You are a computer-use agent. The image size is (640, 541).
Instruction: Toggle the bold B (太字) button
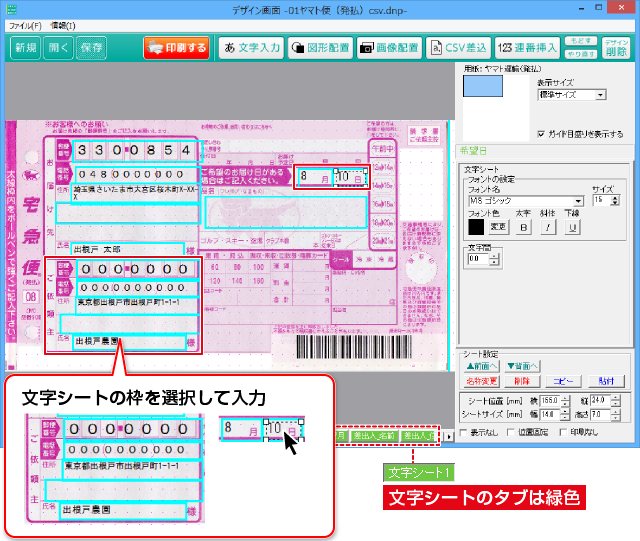(524, 227)
